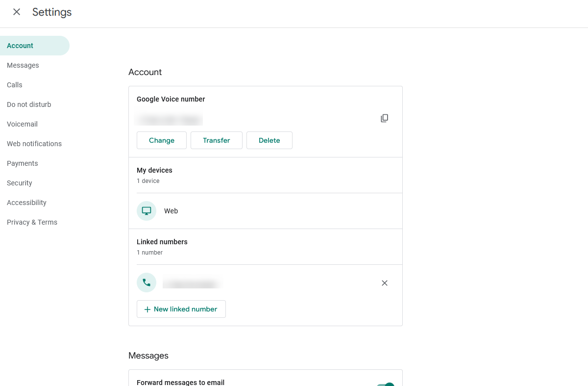This screenshot has width=588, height=386.
Task: Open Voicemail settings
Action: 22,124
